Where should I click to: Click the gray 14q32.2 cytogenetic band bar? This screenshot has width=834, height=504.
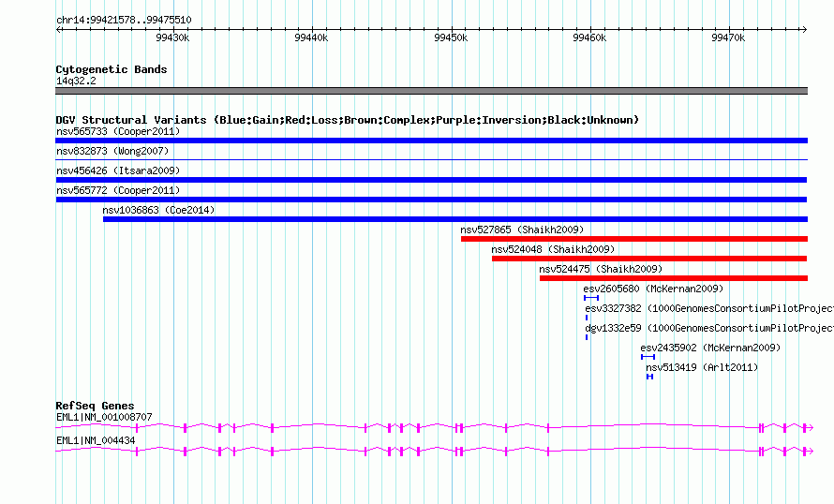pyautogui.click(x=431, y=91)
